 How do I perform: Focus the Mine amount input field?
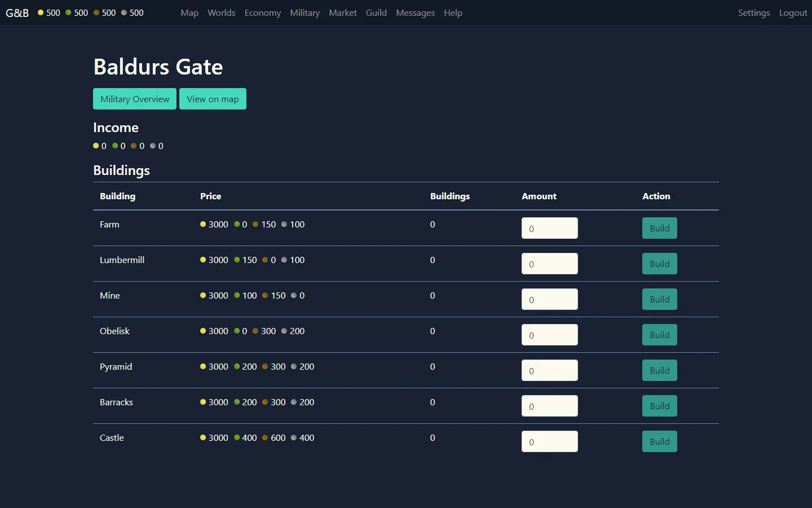(550, 299)
